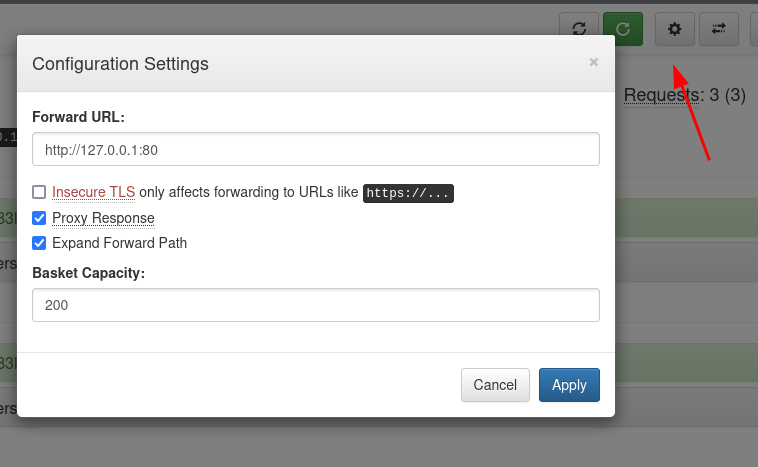Focus the Basket Capacity field showing 200
The height and width of the screenshot is (467, 758).
coord(316,305)
